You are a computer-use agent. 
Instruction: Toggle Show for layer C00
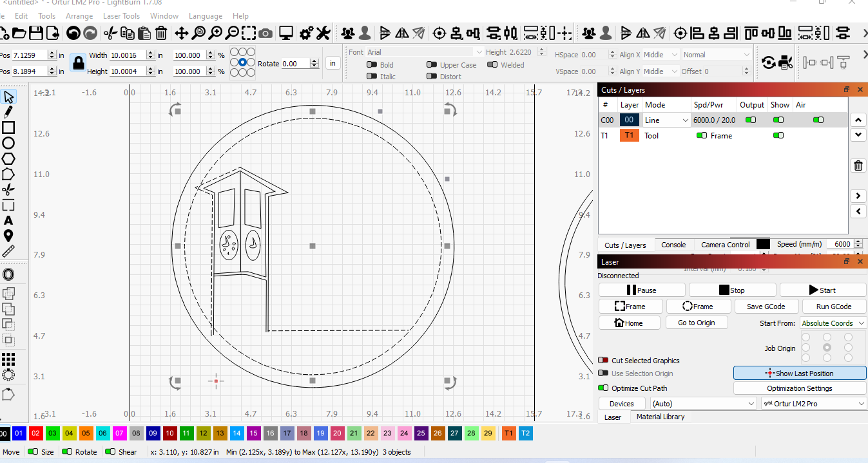click(778, 120)
